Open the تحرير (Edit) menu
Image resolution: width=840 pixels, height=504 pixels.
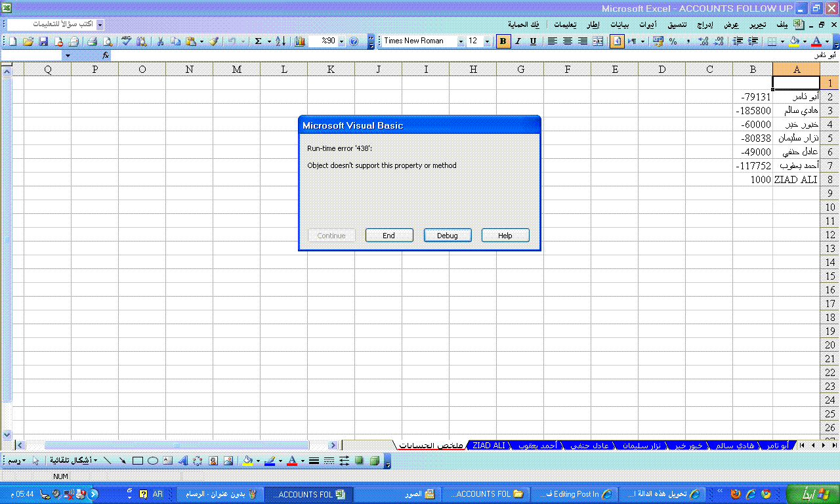pyautogui.click(x=758, y=24)
